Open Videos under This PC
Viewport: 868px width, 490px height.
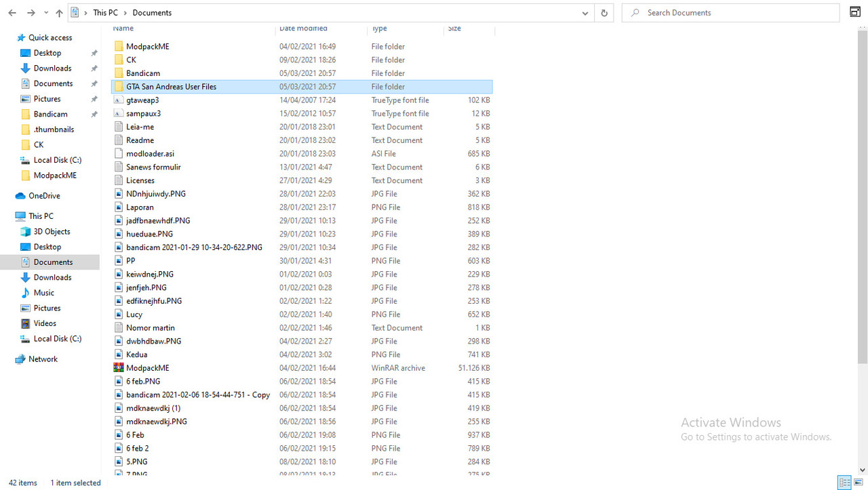tap(45, 323)
